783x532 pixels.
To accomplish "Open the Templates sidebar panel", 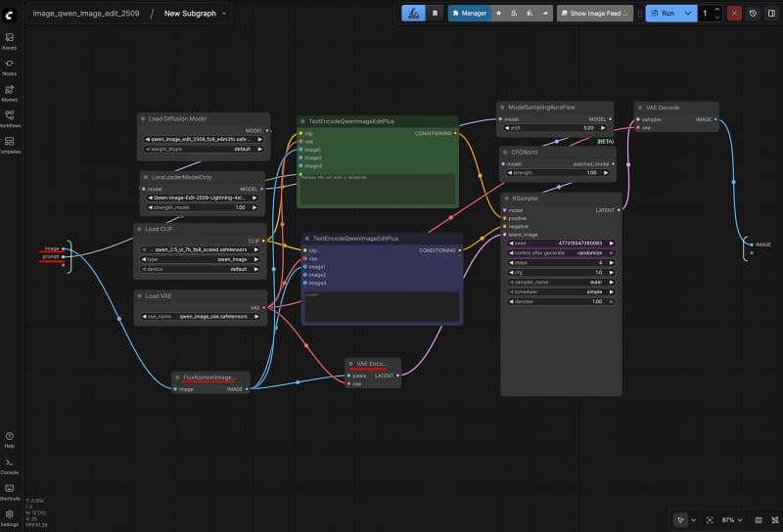I will point(10,146).
